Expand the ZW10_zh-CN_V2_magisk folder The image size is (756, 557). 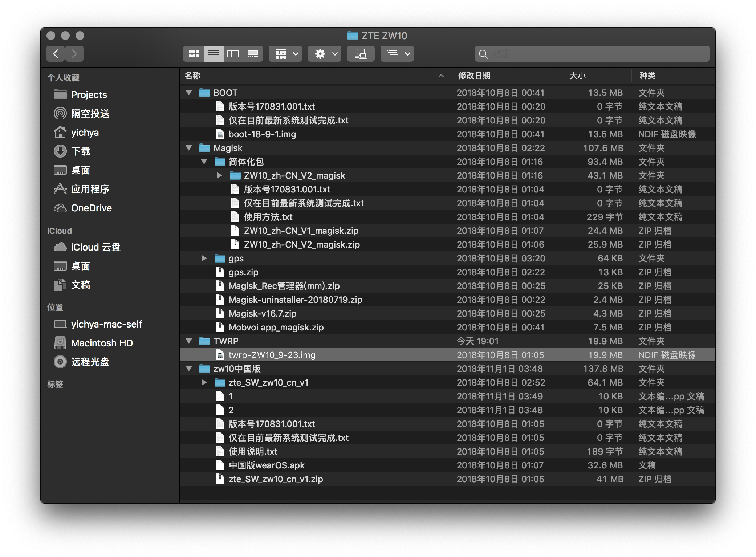[x=219, y=175]
